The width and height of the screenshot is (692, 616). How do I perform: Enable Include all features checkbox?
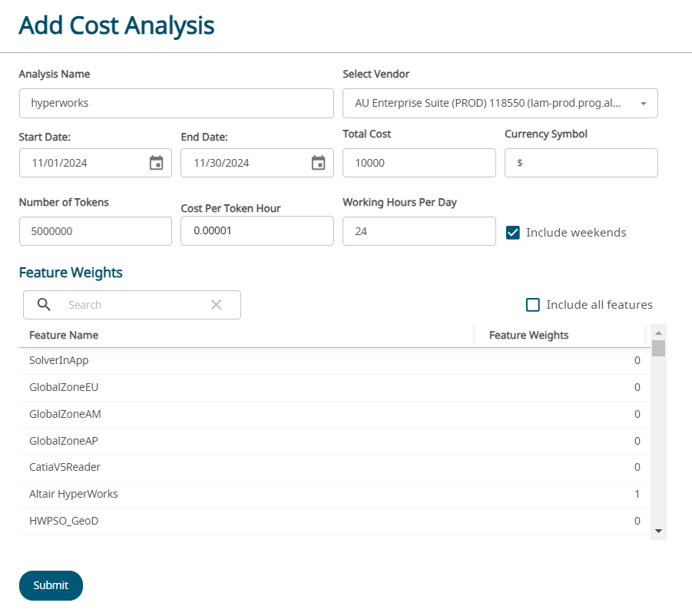coord(533,305)
